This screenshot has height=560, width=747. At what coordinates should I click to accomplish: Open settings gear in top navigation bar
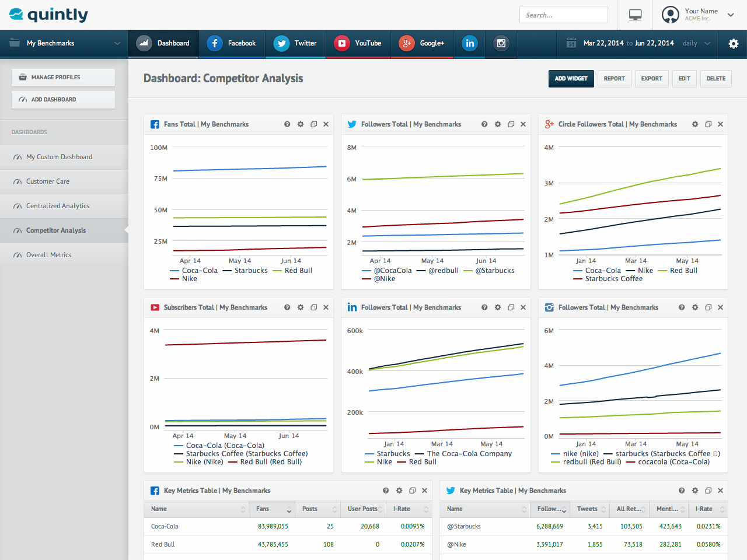coord(734,44)
